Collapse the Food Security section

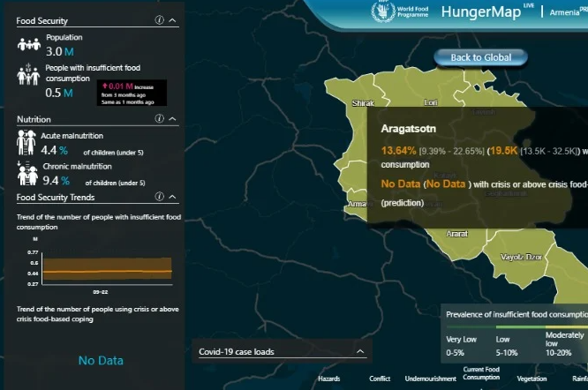[173, 20]
